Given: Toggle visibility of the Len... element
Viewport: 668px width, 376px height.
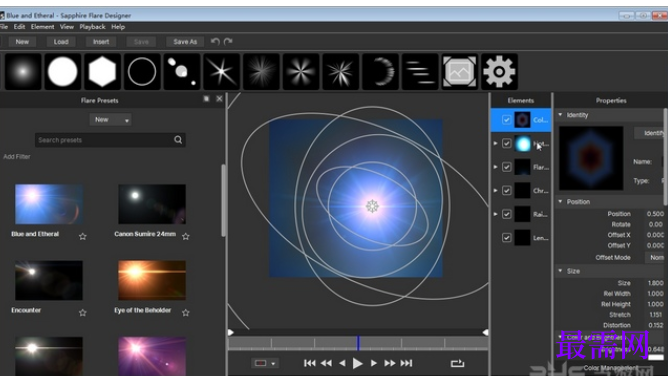Looking at the screenshot, I should (x=507, y=238).
